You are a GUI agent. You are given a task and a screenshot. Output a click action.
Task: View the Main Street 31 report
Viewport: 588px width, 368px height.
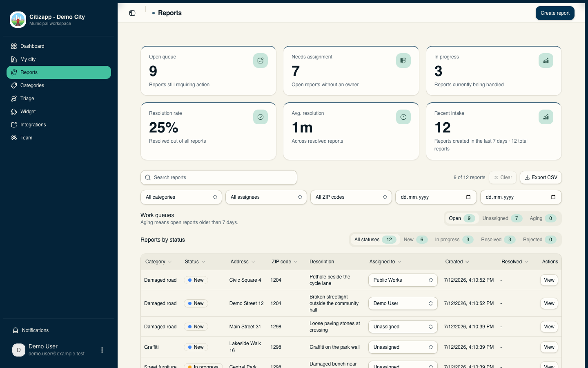click(x=549, y=327)
